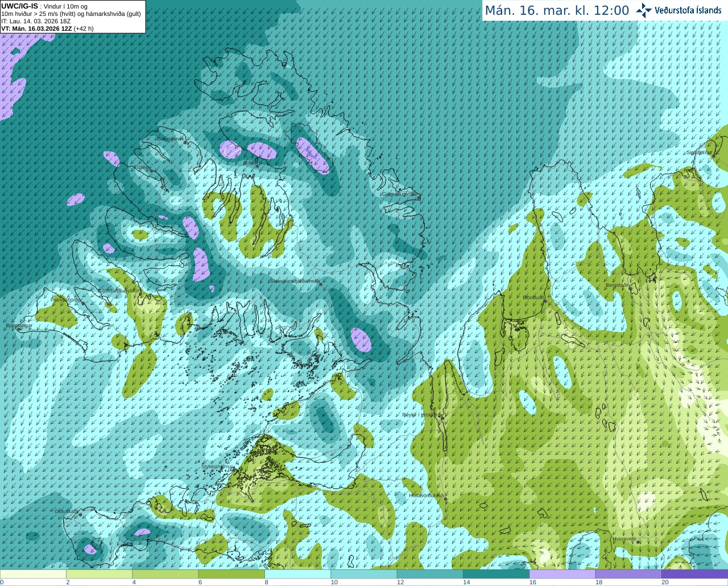Click the Æðey station label
Viewport: 728px width, 586px height.
249,163
